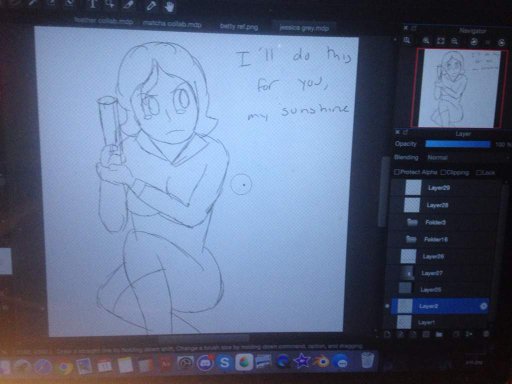
Task: Click the Navigator preview thumbnail
Action: point(458,88)
